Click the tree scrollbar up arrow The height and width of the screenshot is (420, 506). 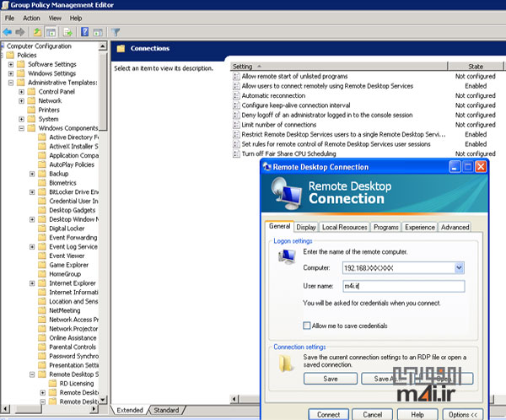(103, 46)
